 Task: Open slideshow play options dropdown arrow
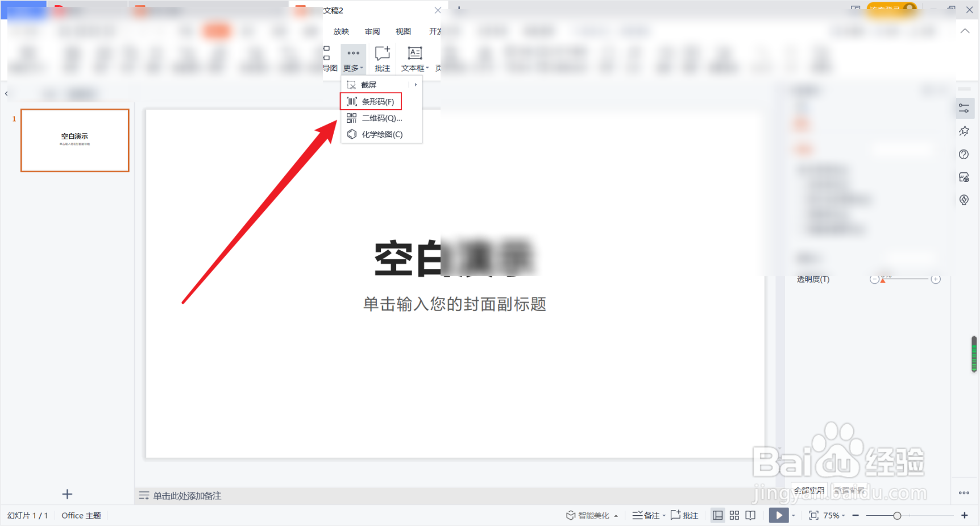point(794,516)
